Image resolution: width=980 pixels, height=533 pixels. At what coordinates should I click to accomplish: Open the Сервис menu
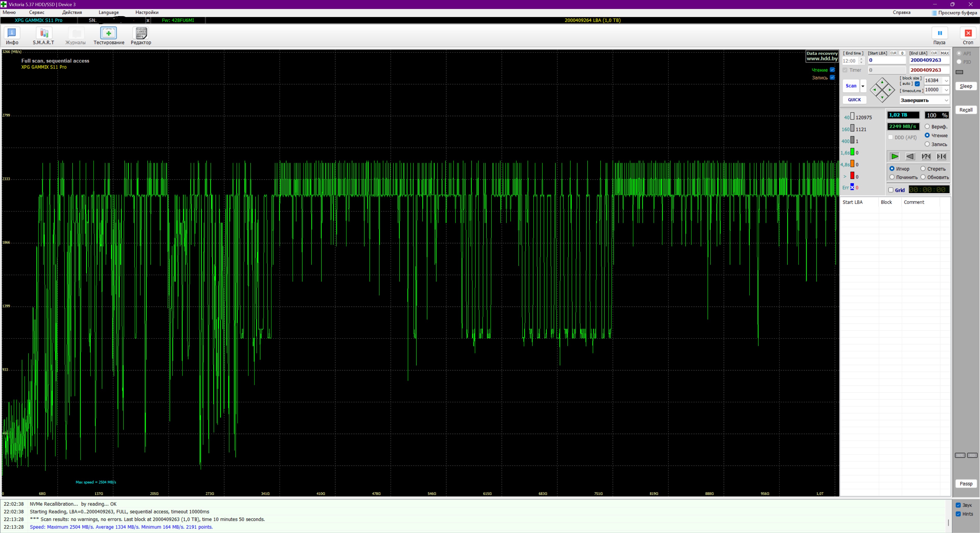[x=36, y=12]
